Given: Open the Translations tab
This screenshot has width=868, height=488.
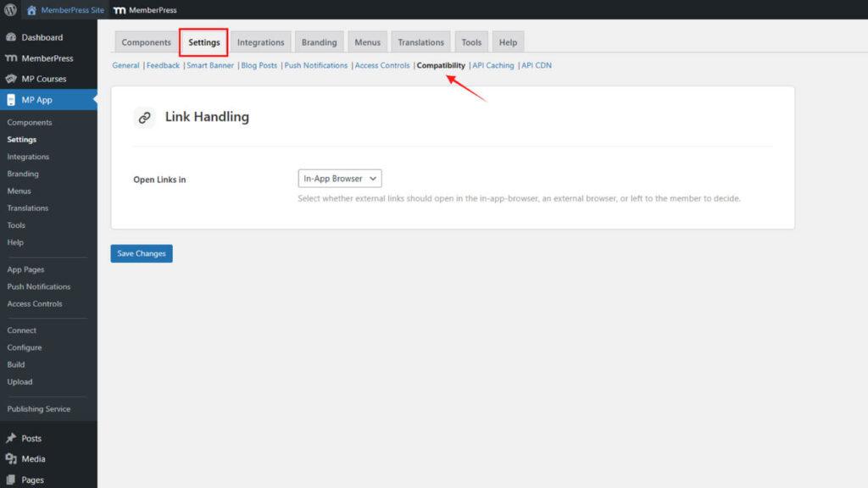Looking at the screenshot, I should (x=420, y=42).
